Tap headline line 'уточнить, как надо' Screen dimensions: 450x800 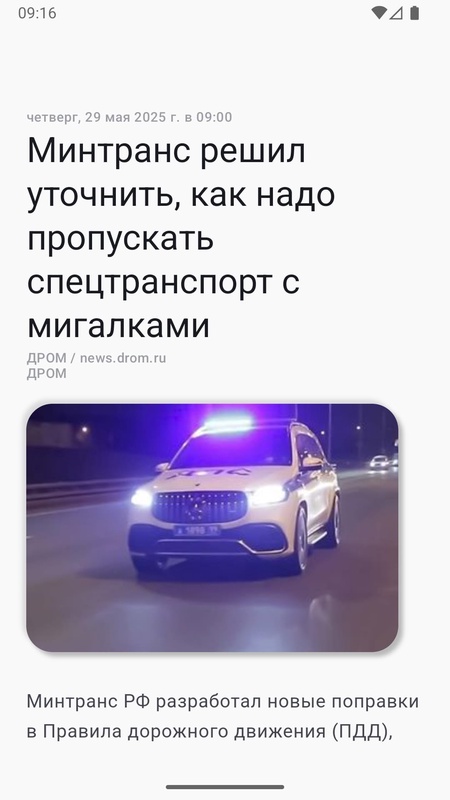[x=181, y=195]
